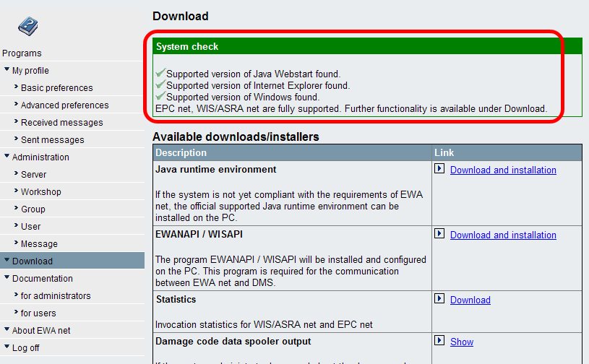Open About EWA net menu item
This screenshot has width=589, height=364.
click(x=41, y=331)
